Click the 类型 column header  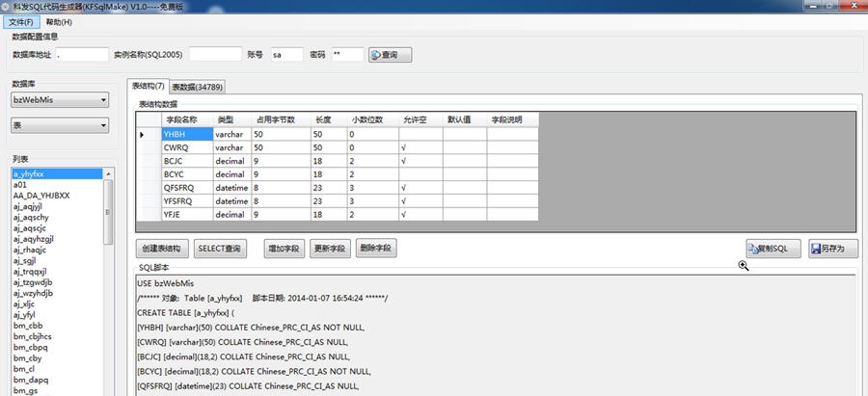click(231, 119)
